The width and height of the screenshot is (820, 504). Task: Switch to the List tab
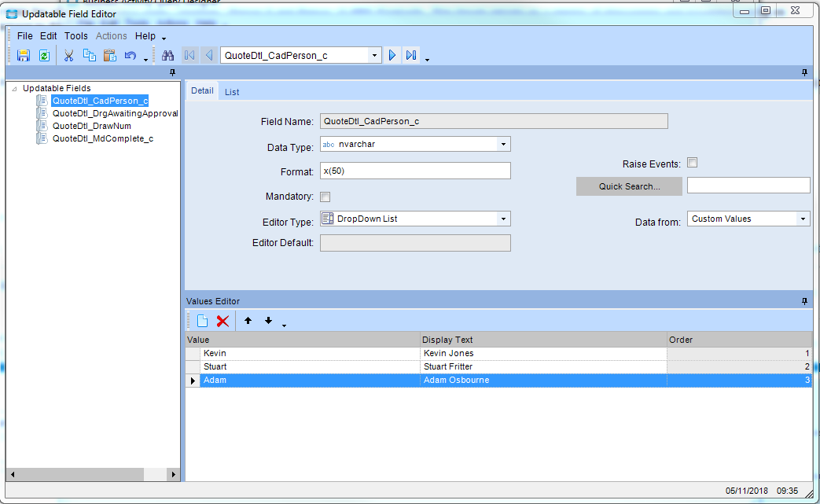(232, 92)
